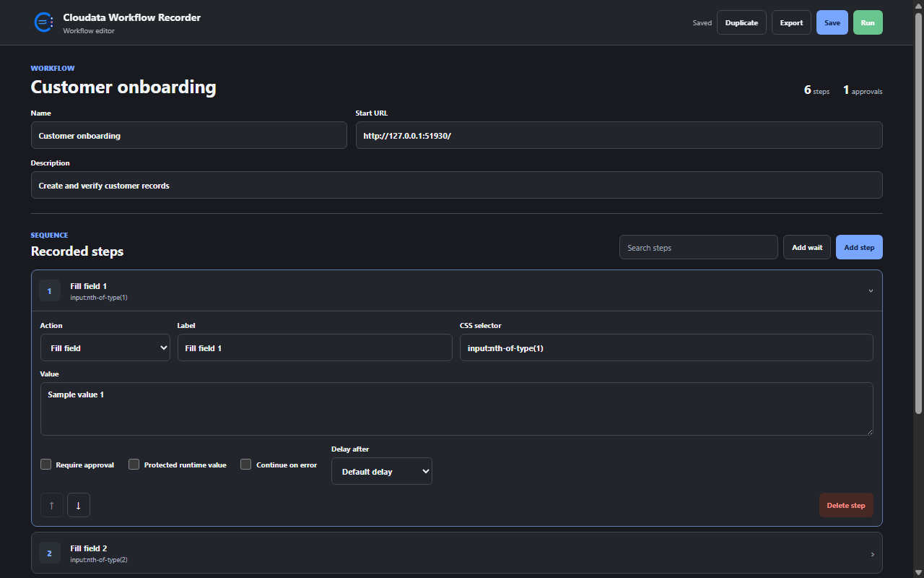Screen dimensions: 924x578
Task: Focus the workflow Name input field
Action: (189, 135)
